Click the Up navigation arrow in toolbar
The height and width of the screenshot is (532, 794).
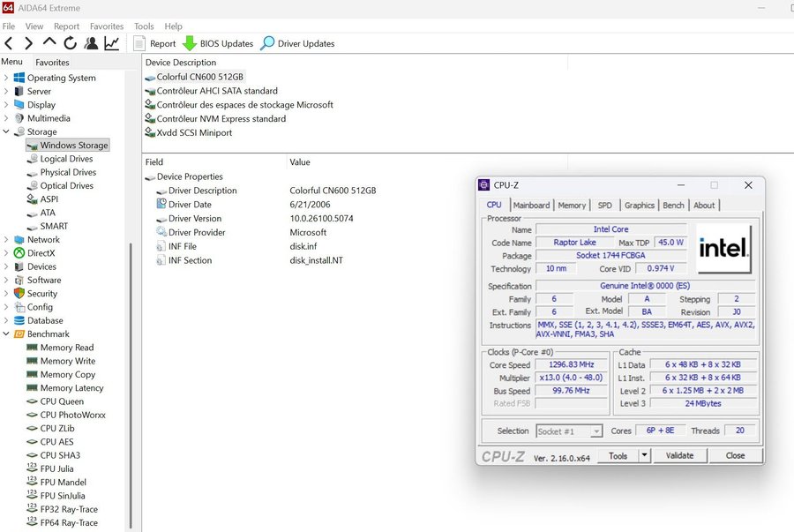(49, 43)
